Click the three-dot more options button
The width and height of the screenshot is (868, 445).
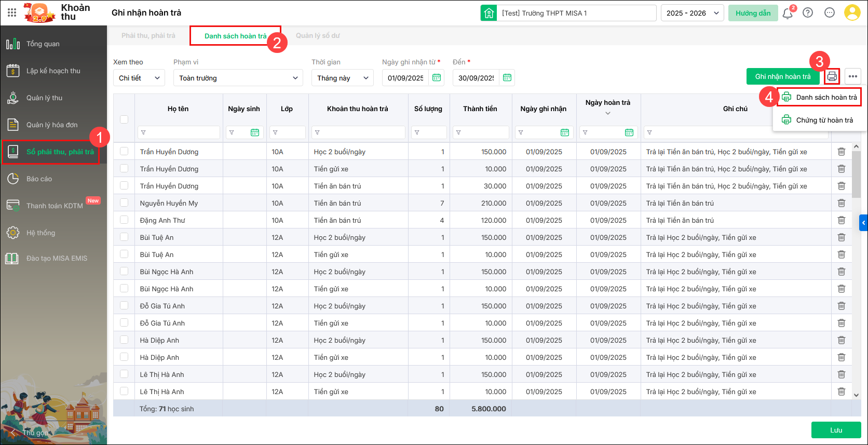[852, 76]
